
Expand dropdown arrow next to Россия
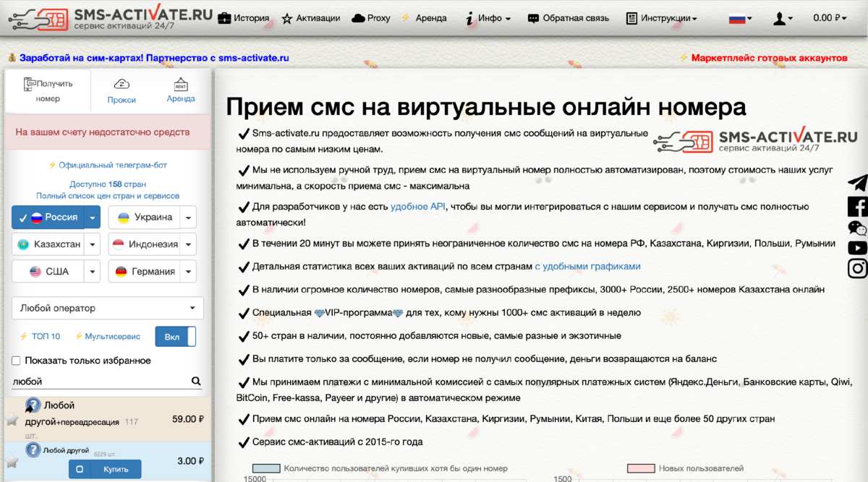tap(93, 217)
